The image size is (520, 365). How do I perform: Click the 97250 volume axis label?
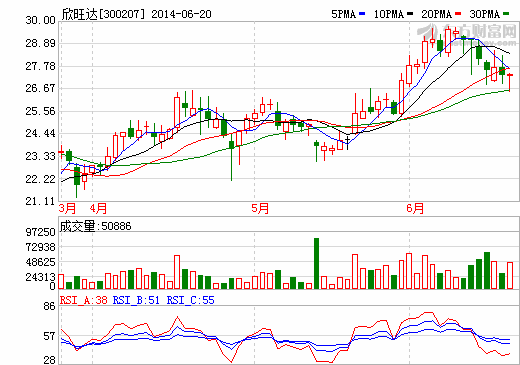pos(41,232)
